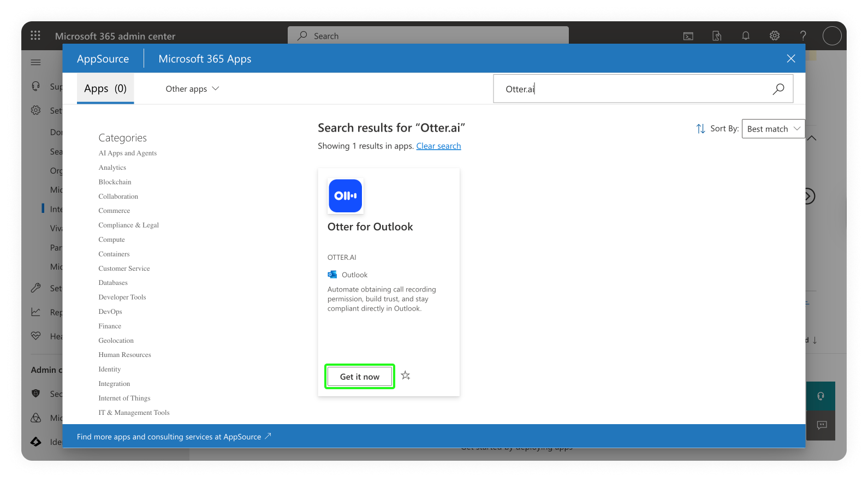The height and width of the screenshot is (482, 868).
Task: Click the search magnifier in AppSource
Action: [778, 89]
